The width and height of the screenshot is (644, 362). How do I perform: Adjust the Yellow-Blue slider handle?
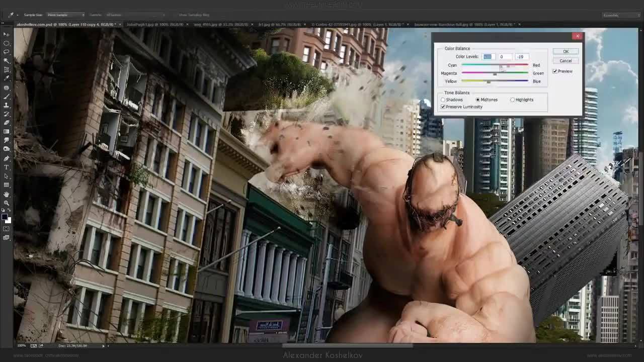pos(488,82)
